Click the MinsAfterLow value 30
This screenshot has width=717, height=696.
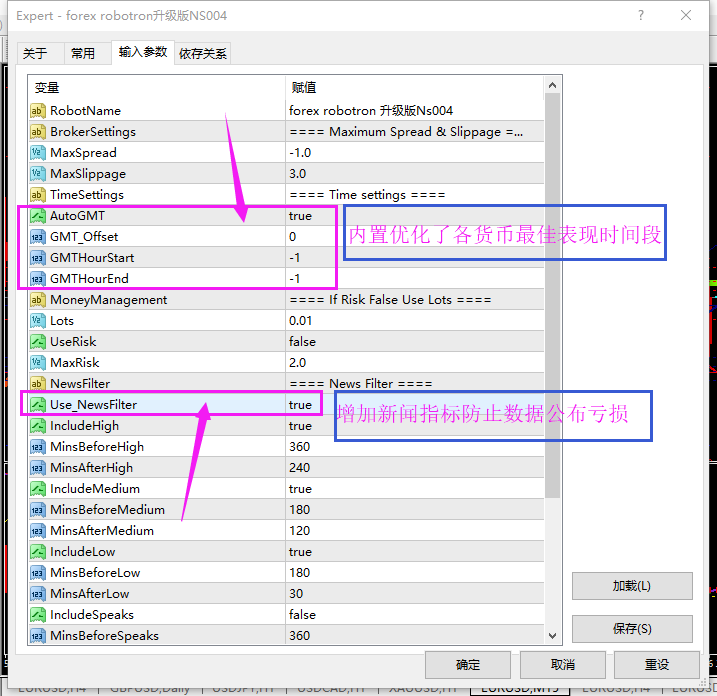296,594
